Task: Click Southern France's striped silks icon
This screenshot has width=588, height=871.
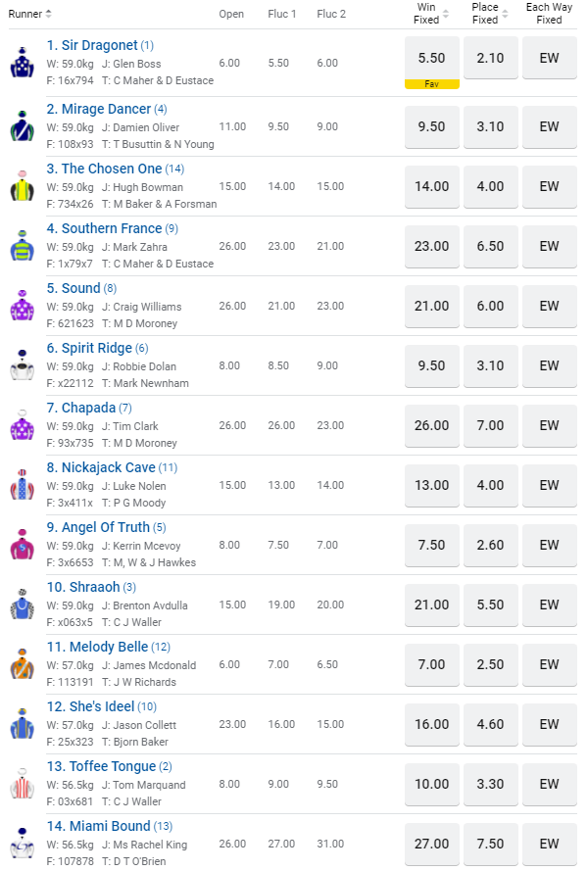Action: [22, 246]
